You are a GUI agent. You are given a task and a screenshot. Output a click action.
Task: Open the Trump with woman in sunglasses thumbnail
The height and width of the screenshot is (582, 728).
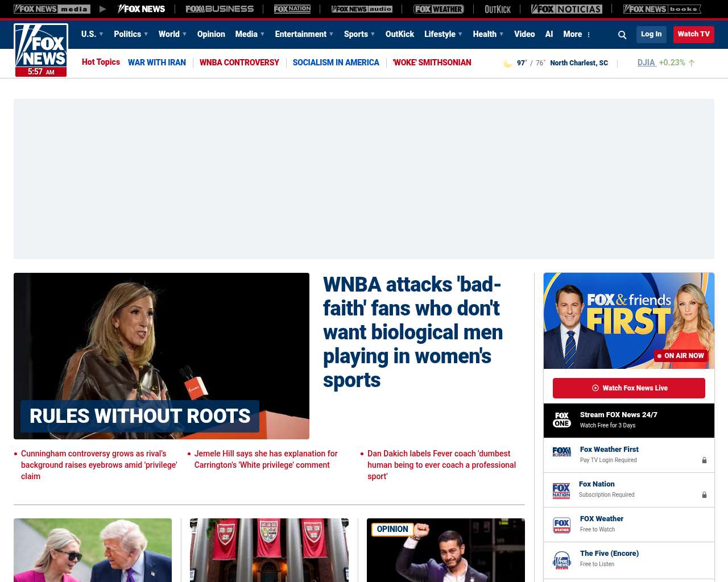click(93, 550)
